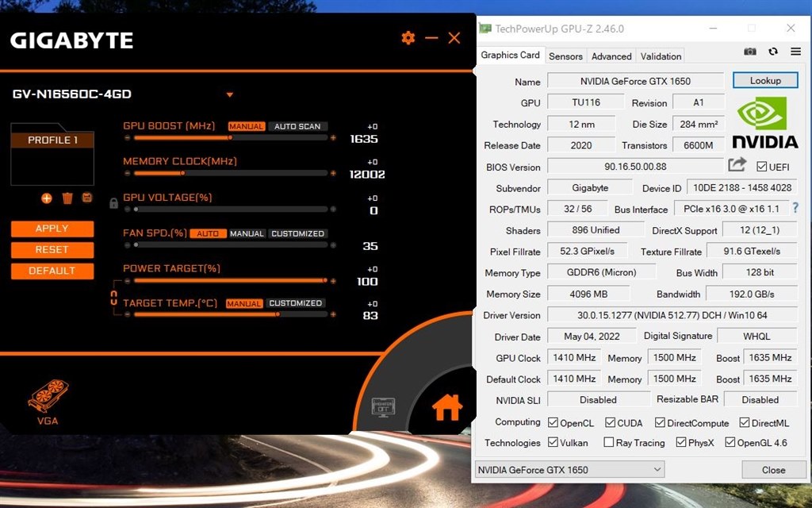The image size is (812, 508).
Task: Refresh GPU-Z with refresh icon
Action: (773, 52)
